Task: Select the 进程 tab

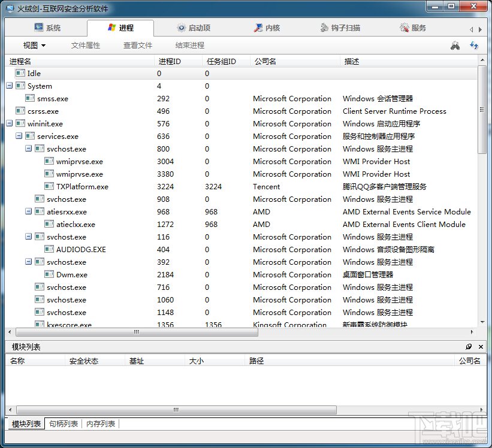Action: tap(120, 28)
